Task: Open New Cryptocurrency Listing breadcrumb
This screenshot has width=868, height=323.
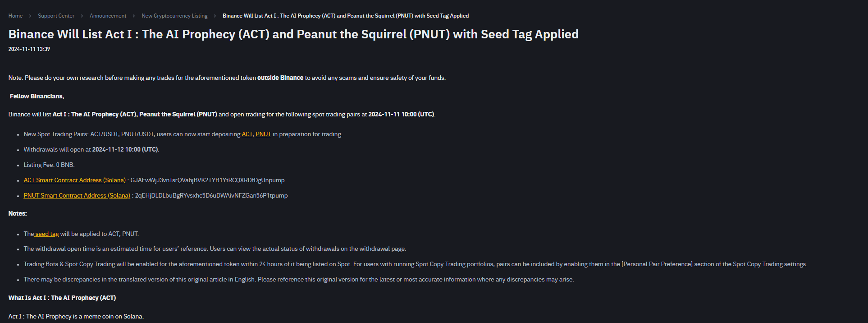Action: click(174, 16)
